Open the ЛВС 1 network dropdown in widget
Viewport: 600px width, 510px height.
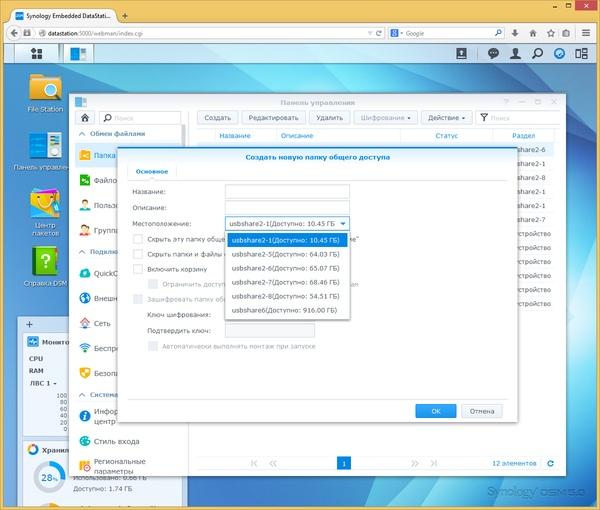[43, 383]
